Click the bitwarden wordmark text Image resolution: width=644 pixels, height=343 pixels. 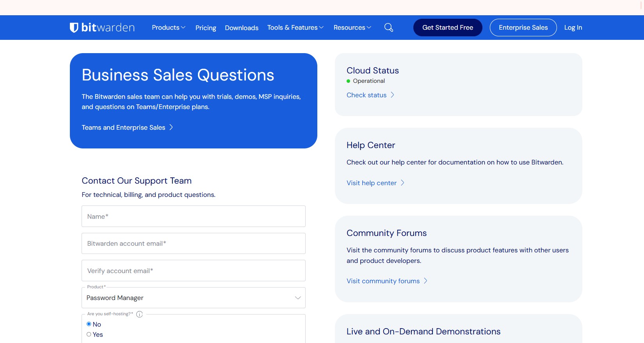point(108,27)
